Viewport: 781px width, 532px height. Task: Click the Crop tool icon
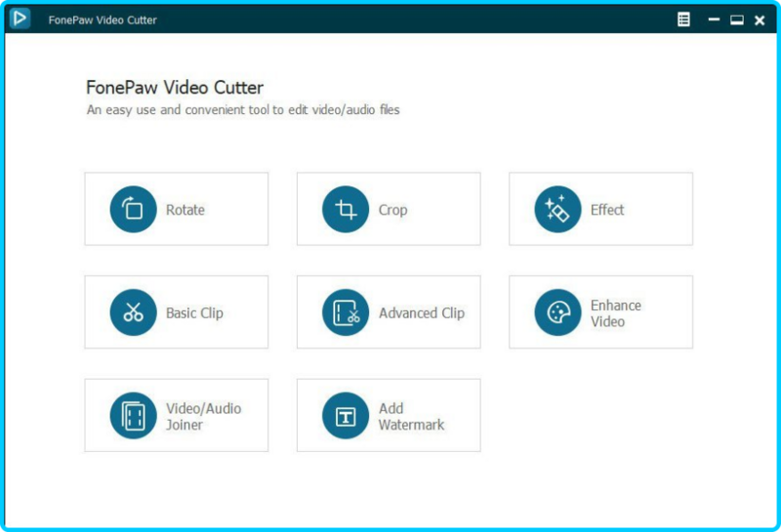point(346,209)
